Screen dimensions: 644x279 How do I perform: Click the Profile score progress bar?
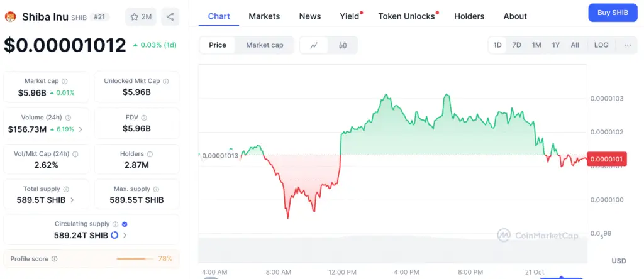pos(135,259)
